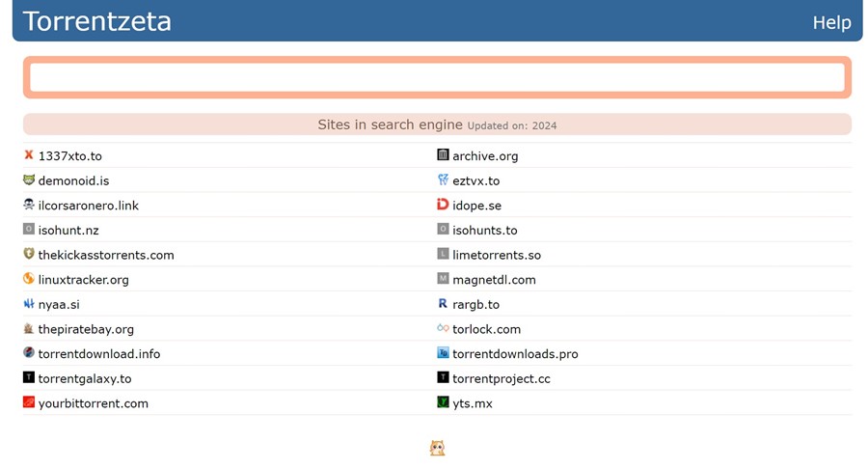Click the archive.org building favicon
Viewport: 868px width, 469px height.
pos(443,155)
